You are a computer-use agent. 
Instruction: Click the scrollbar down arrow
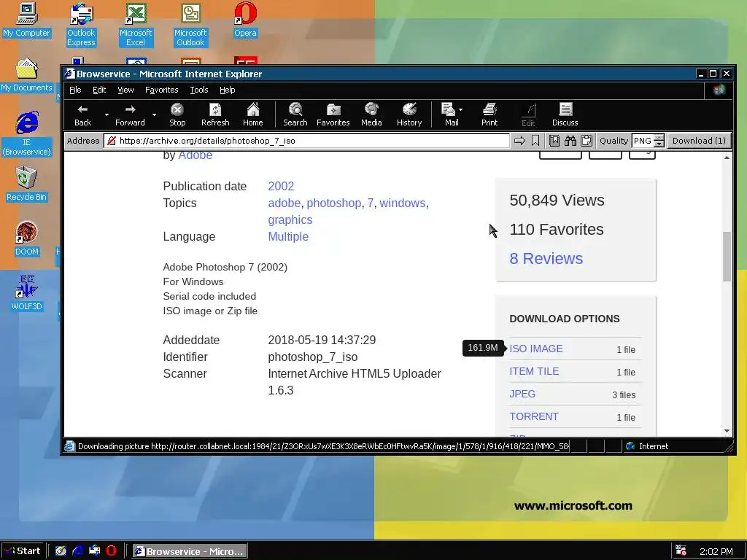click(x=727, y=430)
